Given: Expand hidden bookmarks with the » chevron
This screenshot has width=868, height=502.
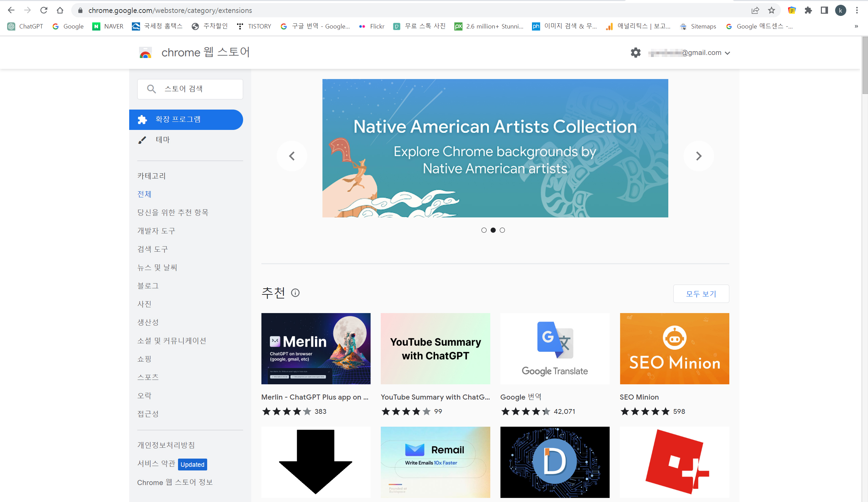Looking at the screenshot, I should [856, 26].
